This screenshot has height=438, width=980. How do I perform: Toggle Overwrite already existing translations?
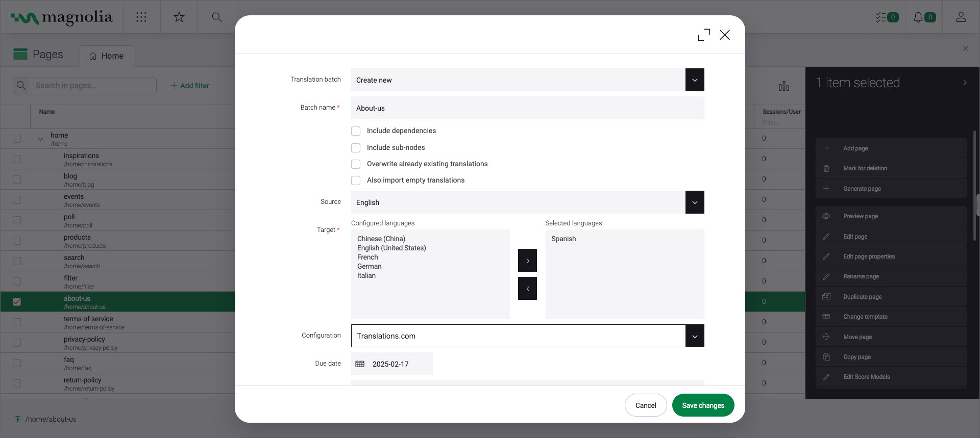356,164
